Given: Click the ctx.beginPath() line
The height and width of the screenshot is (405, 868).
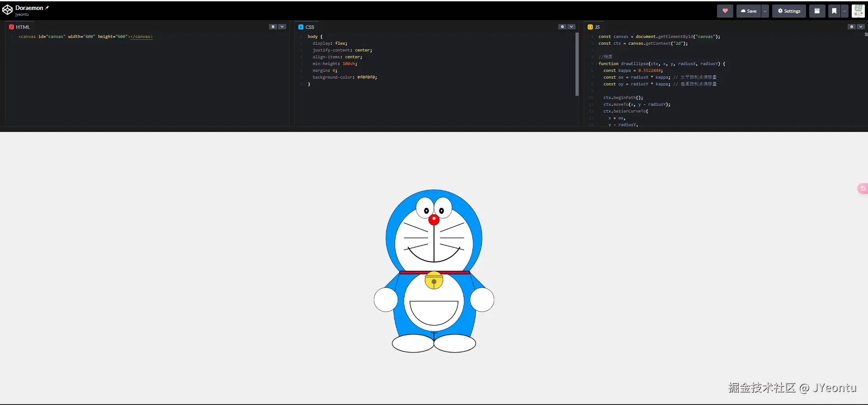Looking at the screenshot, I should (x=623, y=98).
